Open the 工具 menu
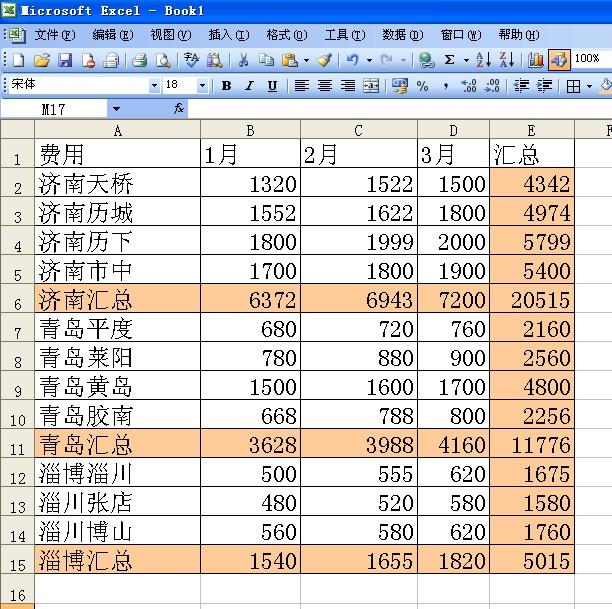Screen dimensions: 612x609 tap(345, 35)
